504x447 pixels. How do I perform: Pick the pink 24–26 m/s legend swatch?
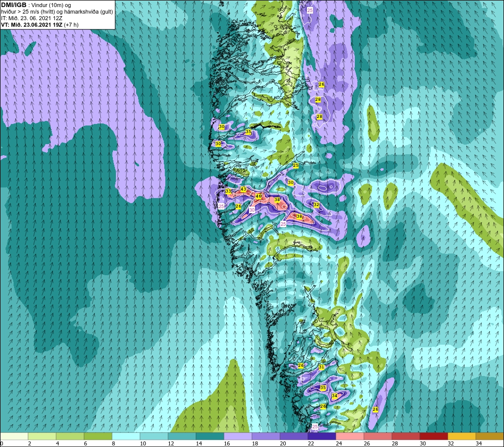coord(350,436)
